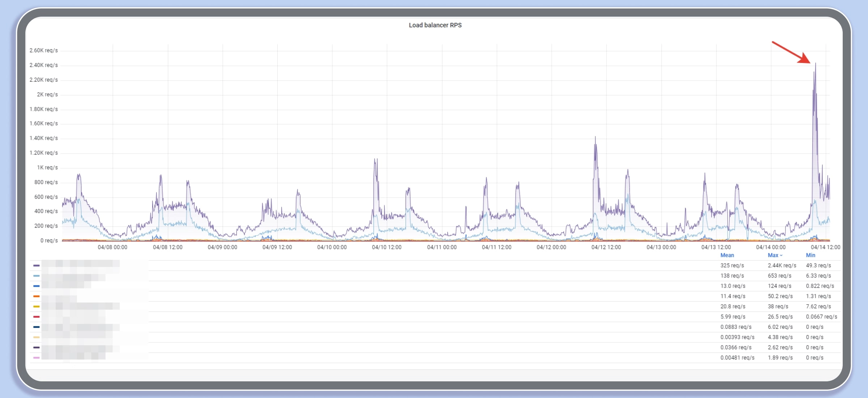Select the 2.44K req/s max value
Image resolution: width=868 pixels, height=398 pixels.
(782, 266)
